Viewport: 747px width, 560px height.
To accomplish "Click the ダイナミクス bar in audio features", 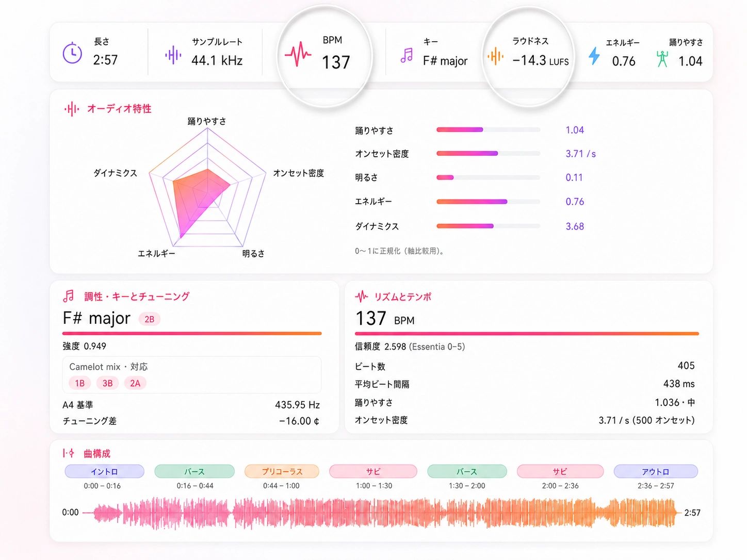I will point(488,226).
